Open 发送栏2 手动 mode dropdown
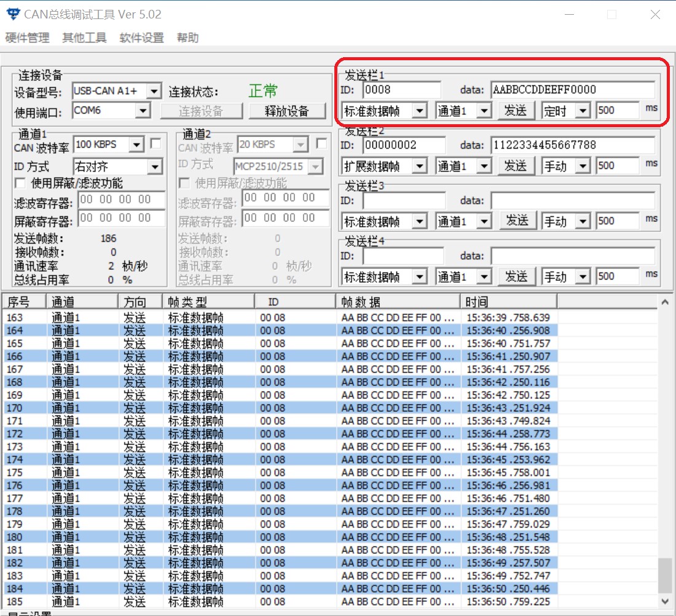Image resolution: width=676 pixels, height=616 pixels. coord(583,166)
